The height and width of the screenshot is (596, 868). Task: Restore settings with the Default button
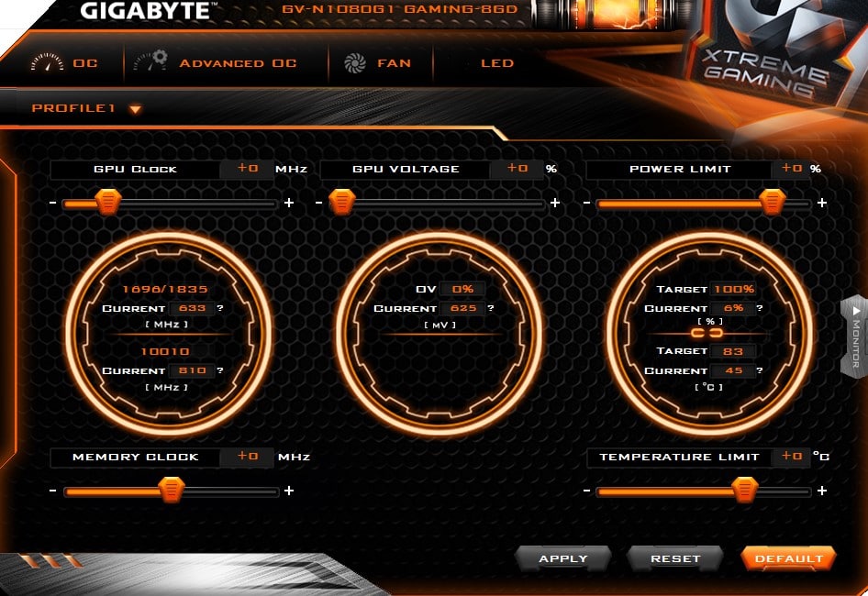coord(788,558)
